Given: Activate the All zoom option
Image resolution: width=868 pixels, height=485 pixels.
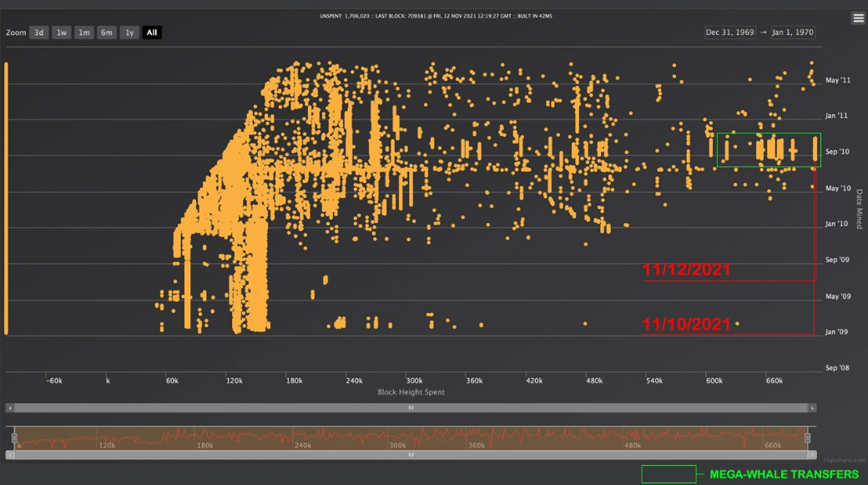Looking at the screenshot, I should [x=152, y=33].
